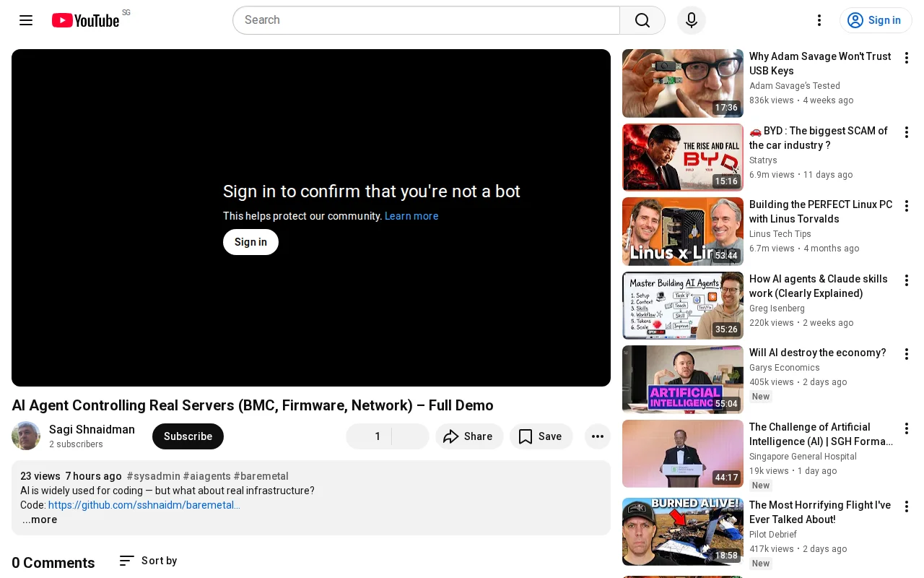Open the hamburger guide menu
924x578 pixels.
click(x=26, y=20)
